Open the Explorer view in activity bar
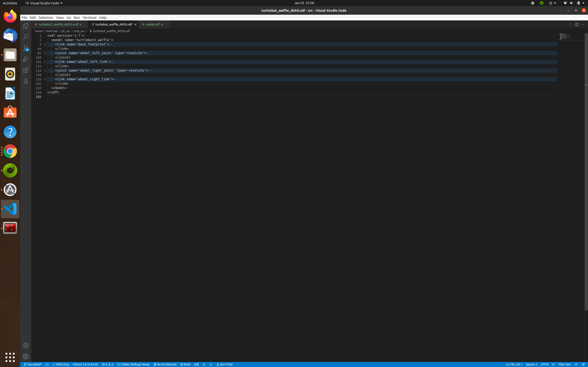588x367 pixels. coord(25,26)
